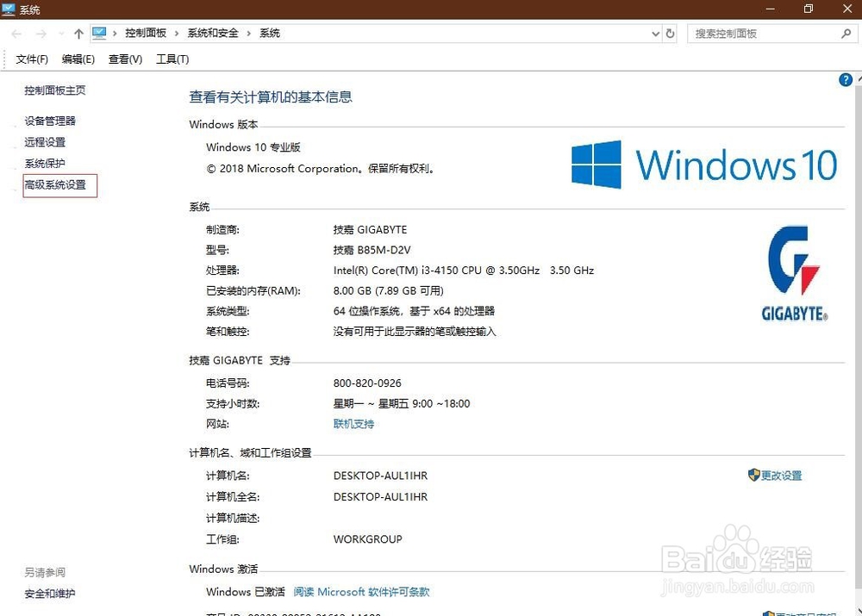Open 高级系统设置 from the sidebar
This screenshot has height=616, width=862.
55,184
